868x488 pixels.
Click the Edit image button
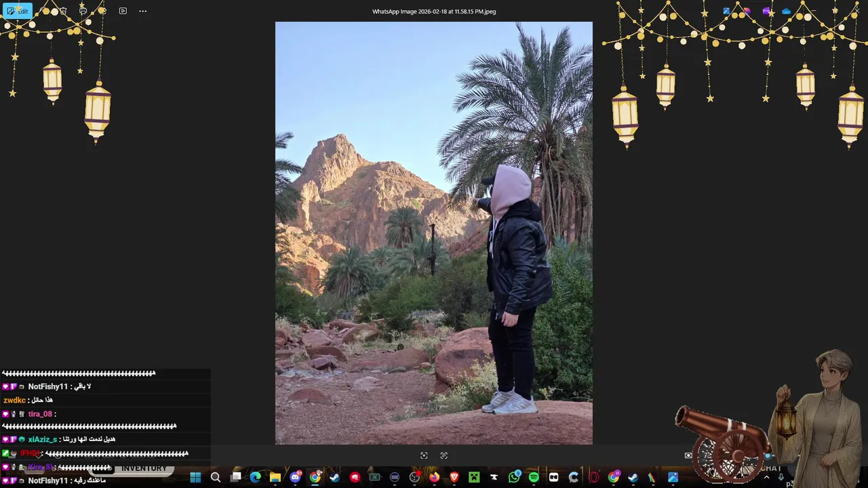(x=18, y=11)
